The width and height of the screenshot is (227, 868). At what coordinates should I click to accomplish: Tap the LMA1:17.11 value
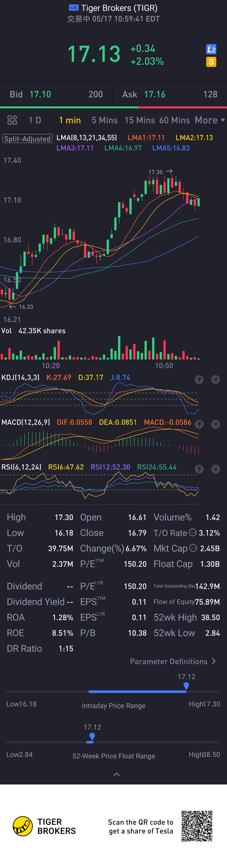click(146, 137)
